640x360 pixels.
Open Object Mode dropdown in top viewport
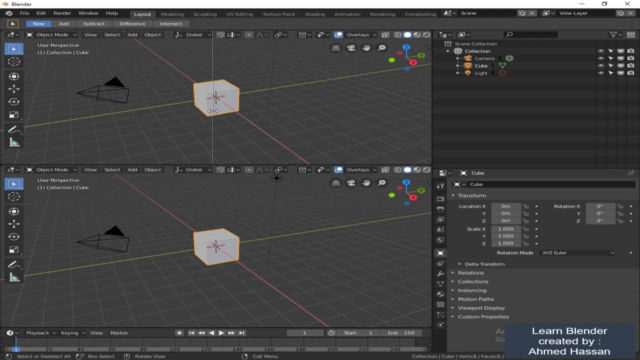[52, 35]
